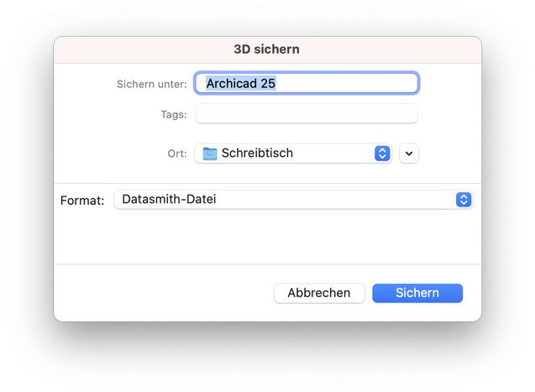535x392 pixels.
Task: Click the blank area below the Format row
Action: coord(267,238)
